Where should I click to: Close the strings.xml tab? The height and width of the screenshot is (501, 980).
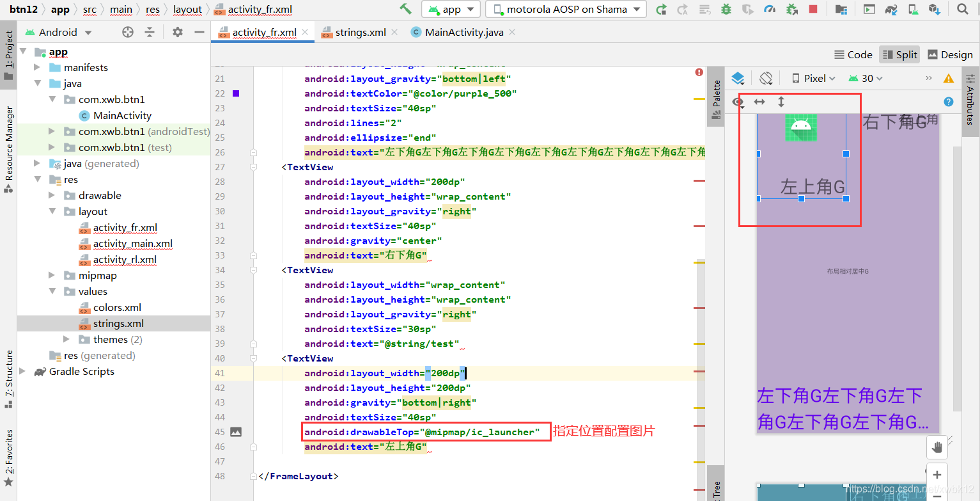point(394,32)
